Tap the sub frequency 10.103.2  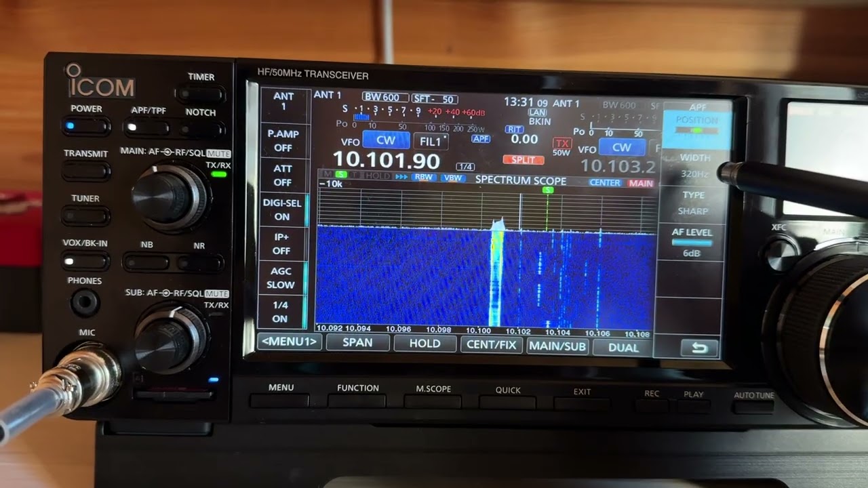pyautogui.click(x=618, y=166)
